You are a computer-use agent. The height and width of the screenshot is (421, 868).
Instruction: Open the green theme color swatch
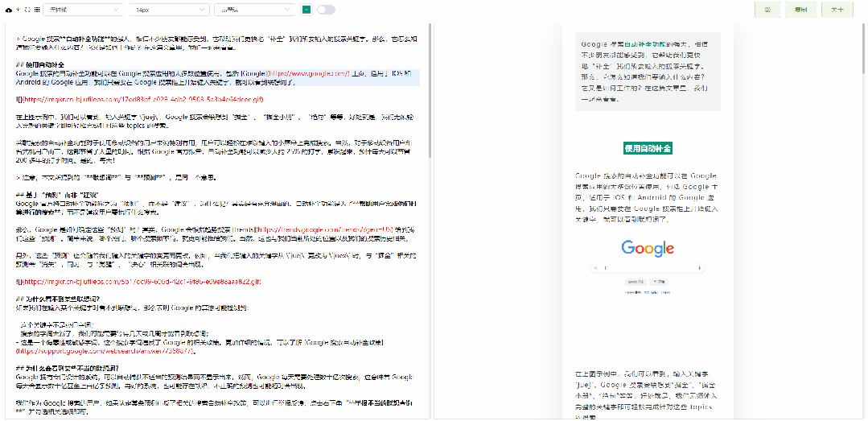[306, 10]
